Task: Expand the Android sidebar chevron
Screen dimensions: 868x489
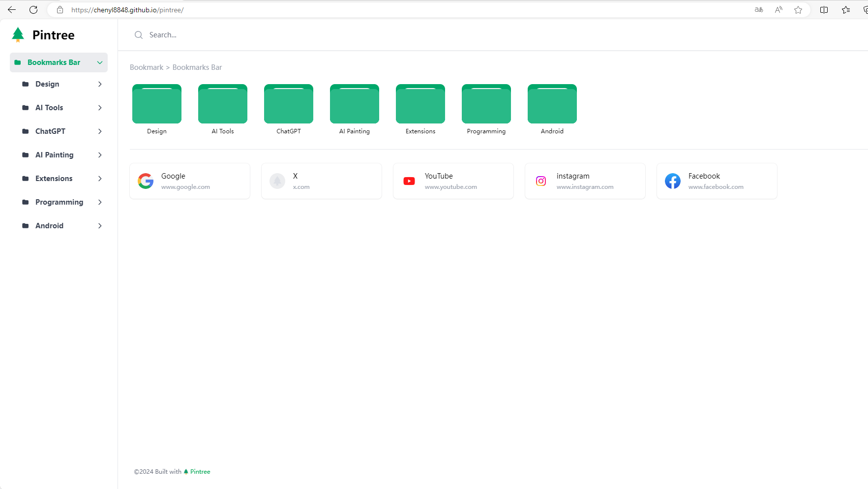Action: [100, 226]
